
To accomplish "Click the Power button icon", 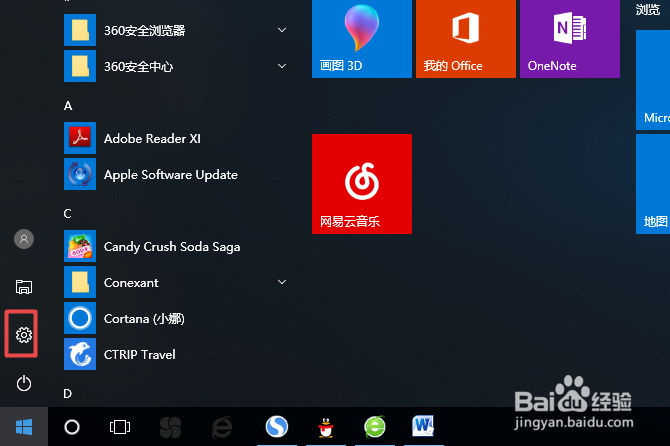I will (24, 383).
